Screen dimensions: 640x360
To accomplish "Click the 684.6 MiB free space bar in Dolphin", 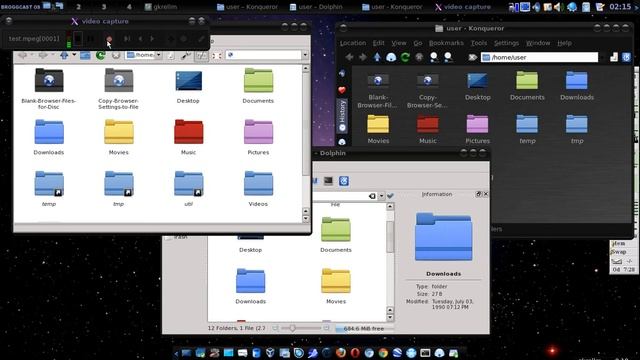I will coord(364,329).
